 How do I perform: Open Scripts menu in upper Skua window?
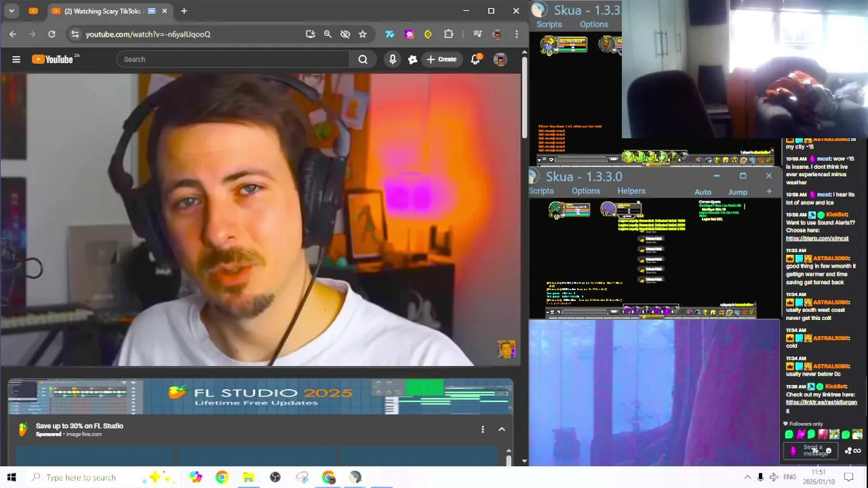click(549, 24)
